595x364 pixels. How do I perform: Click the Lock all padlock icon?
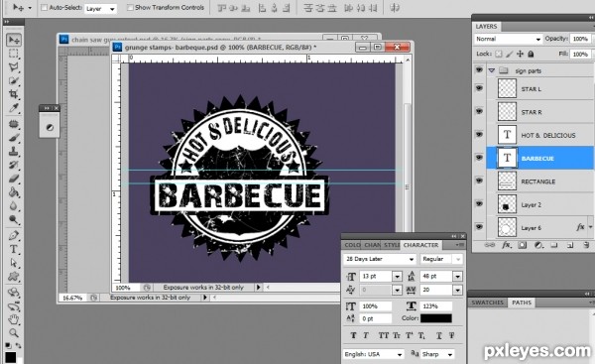click(x=531, y=54)
